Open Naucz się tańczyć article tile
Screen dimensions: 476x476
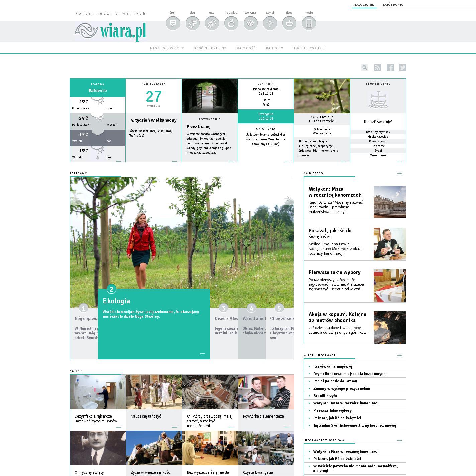click(x=154, y=402)
